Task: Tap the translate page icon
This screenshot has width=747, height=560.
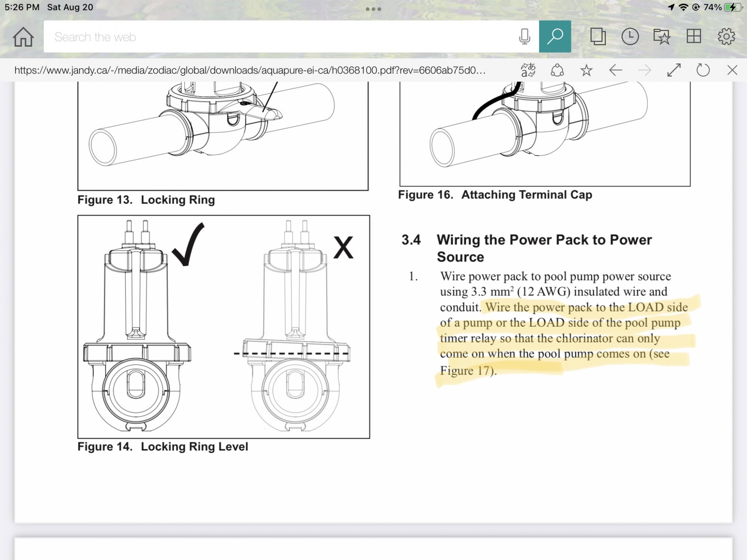Action: point(528,70)
